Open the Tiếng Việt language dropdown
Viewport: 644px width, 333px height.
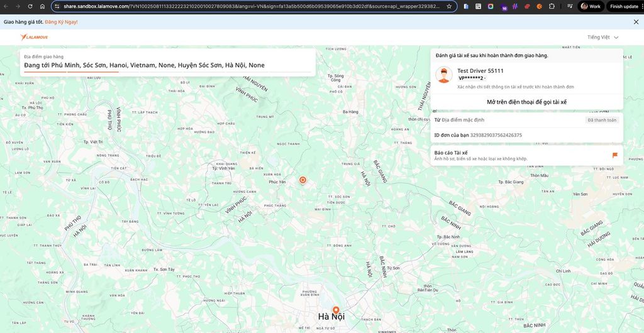602,37
